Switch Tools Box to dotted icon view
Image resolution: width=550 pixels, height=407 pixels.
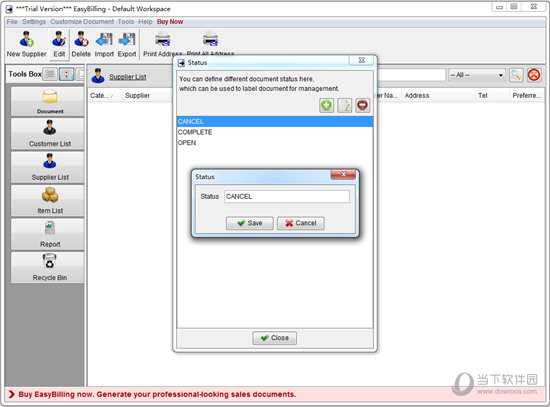[66, 74]
